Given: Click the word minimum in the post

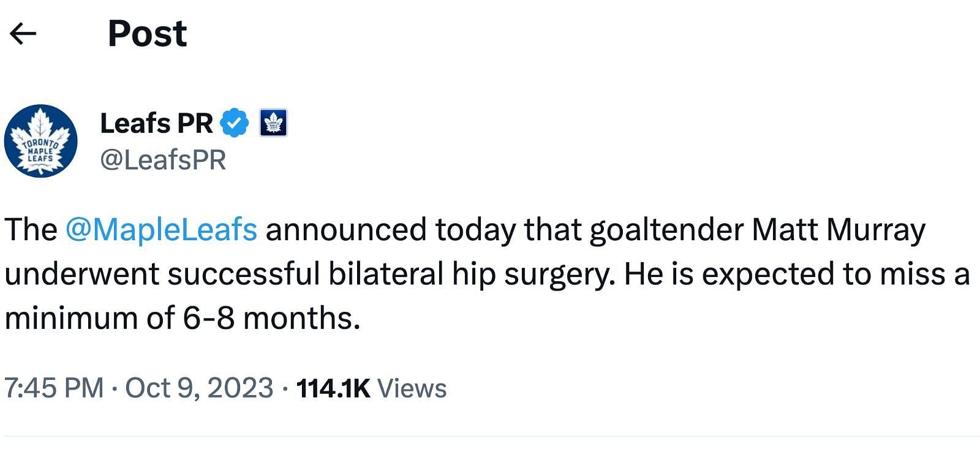Looking at the screenshot, I should click(x=70, y=319).
